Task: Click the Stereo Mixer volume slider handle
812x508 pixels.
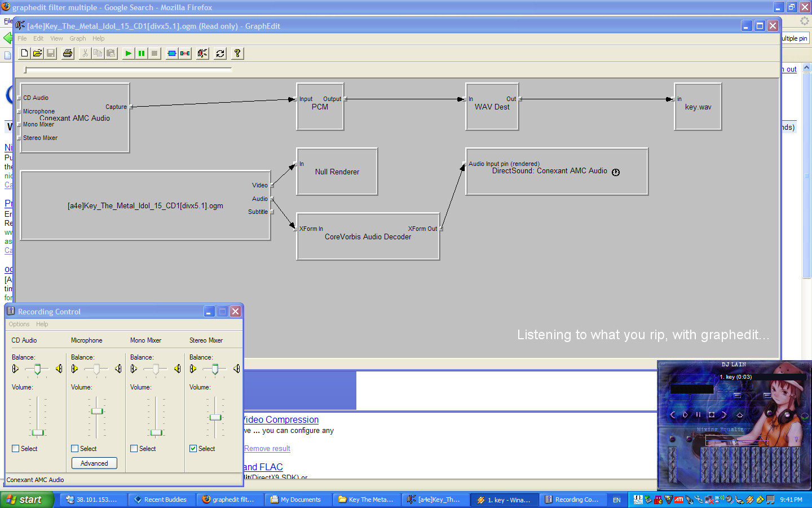Action: coord(215,417)
